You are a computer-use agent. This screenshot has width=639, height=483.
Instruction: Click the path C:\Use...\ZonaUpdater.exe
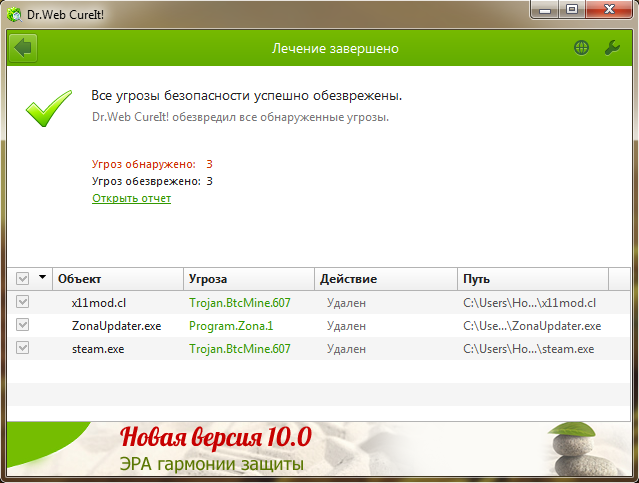(532, 326)
